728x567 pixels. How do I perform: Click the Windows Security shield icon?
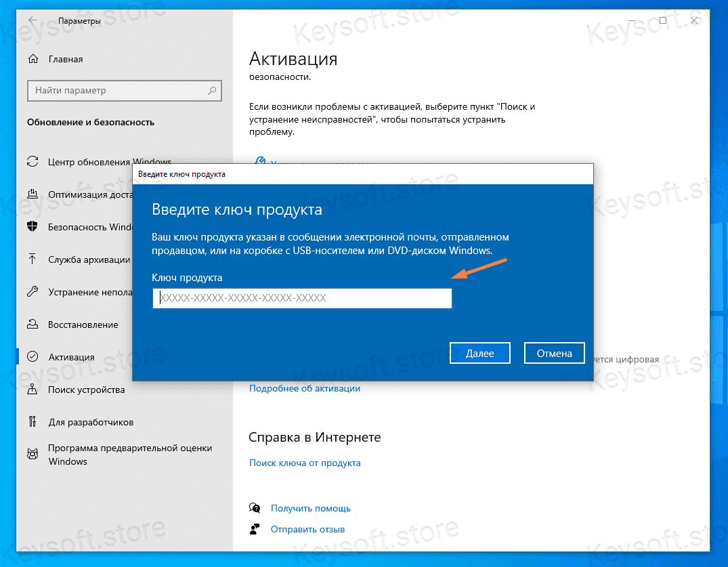(33, 227)
